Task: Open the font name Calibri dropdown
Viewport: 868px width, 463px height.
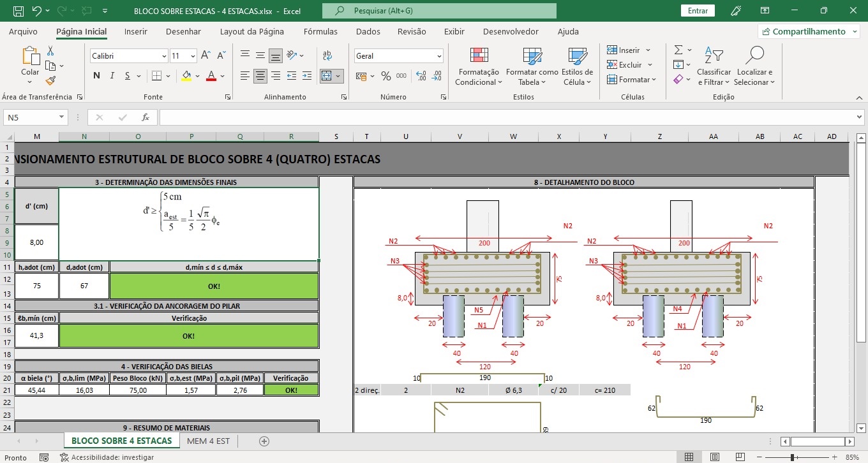Action: 164,56
